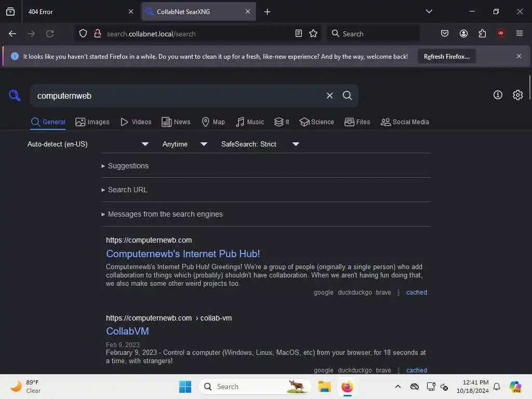Open tracking protection shield icon

83,34
